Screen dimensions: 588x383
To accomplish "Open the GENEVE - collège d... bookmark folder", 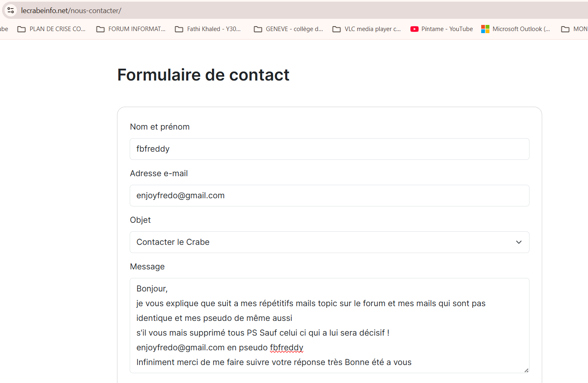I will 288,29.
